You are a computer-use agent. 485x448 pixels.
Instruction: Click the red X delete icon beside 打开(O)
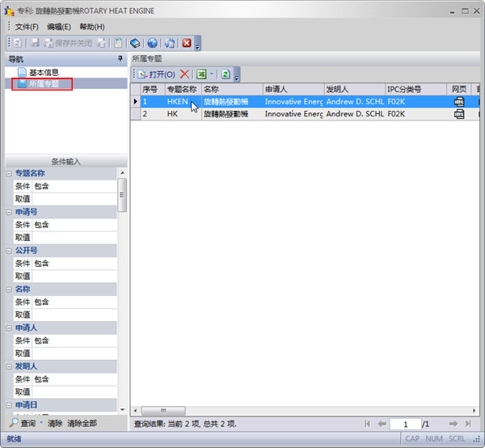(x=184, y=74)
